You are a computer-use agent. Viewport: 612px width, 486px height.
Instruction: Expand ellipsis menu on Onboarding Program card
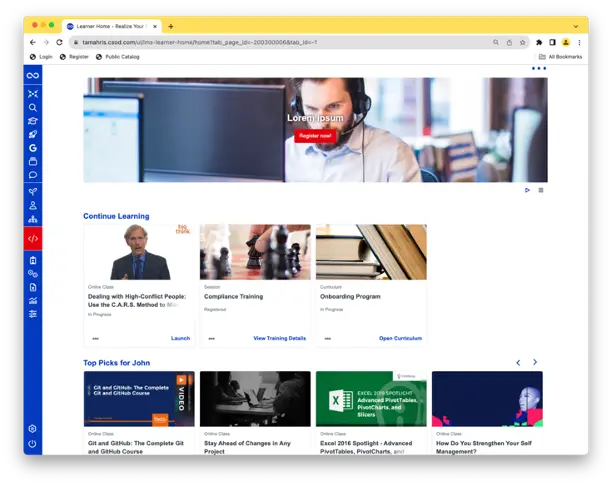pyautogui.click(x=328, y=338)
